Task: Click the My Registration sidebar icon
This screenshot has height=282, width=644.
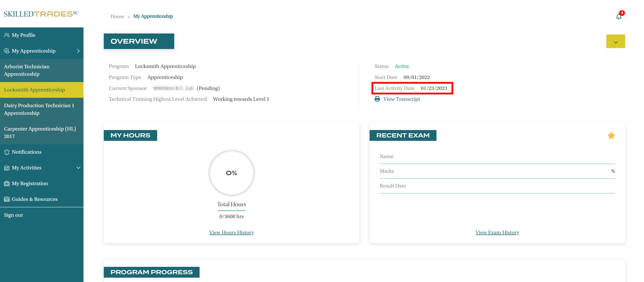Action: (7, 183)
